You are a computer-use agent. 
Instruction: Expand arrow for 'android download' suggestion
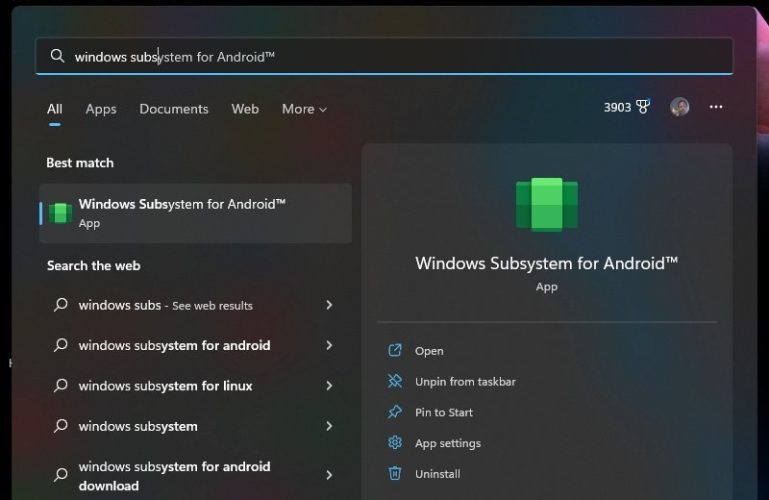pos(329,475)
